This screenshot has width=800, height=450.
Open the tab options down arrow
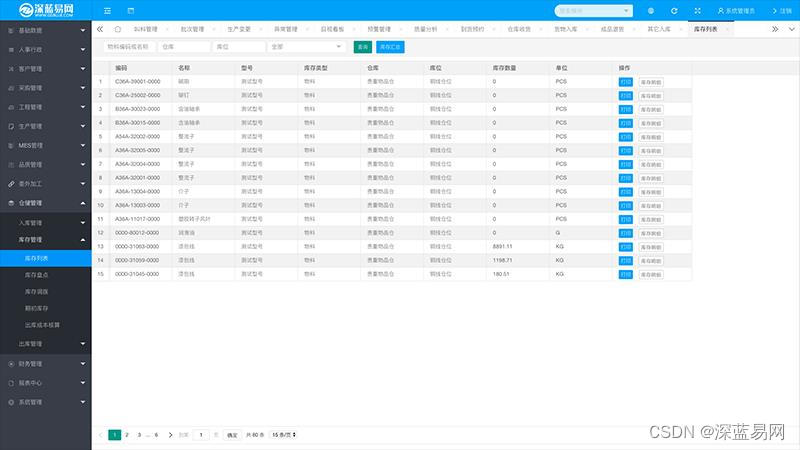click(x=791, y=29)
